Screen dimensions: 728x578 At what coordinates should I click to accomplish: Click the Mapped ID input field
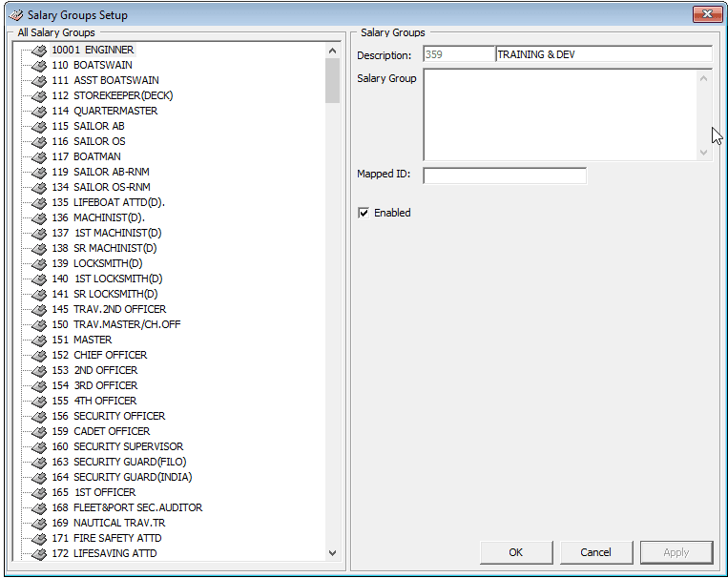505,175
